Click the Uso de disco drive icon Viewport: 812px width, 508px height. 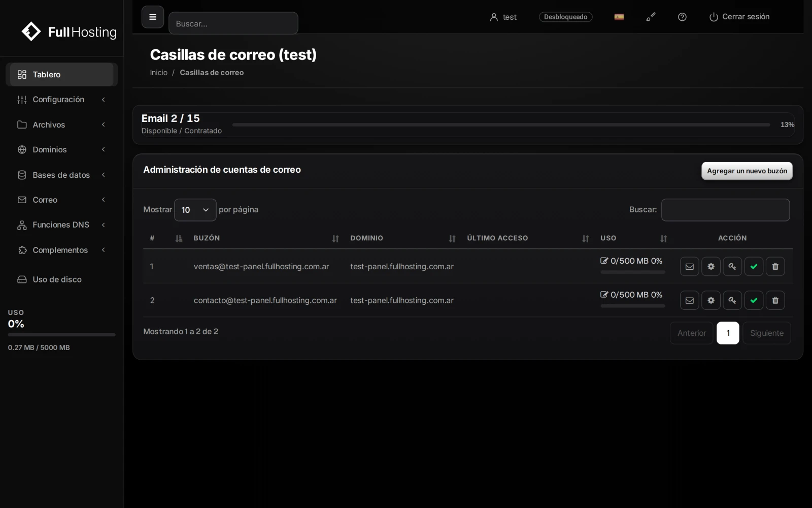(22, 279)
